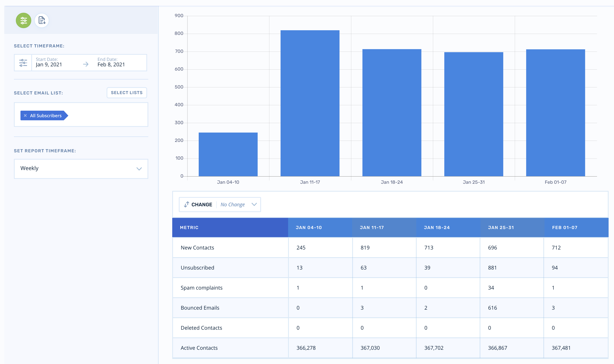Image resolution: width=614 pixels, height=364 pixels.
Task: Click the Jan 04-10 chart bar
Action: [228, 154]
